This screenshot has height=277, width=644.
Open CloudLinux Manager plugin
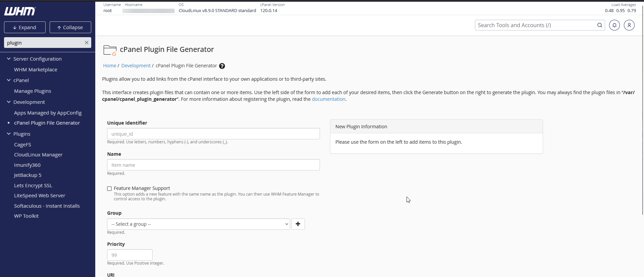(x=38, y=155)
